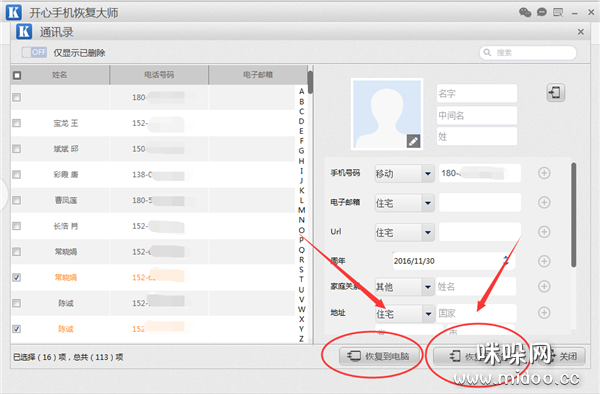Click the search magnifier icon
Viewport: 600px width, 394px height.
[x=487, y=52]
